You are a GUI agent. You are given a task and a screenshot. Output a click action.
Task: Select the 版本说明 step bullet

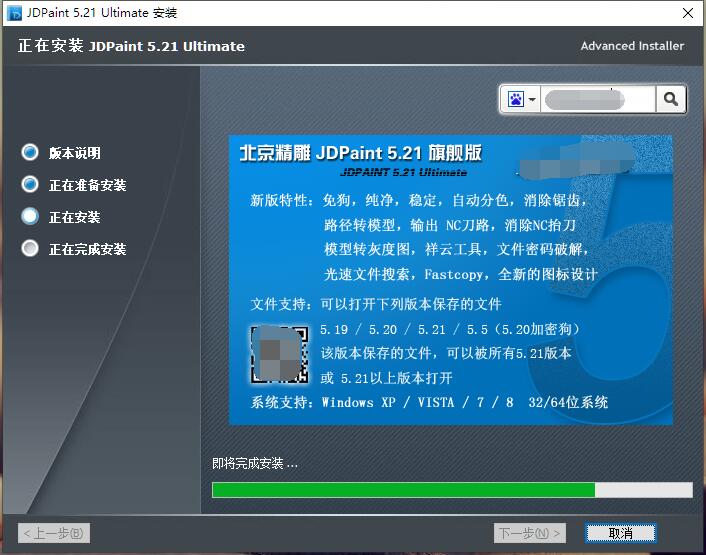coord(30,153)
